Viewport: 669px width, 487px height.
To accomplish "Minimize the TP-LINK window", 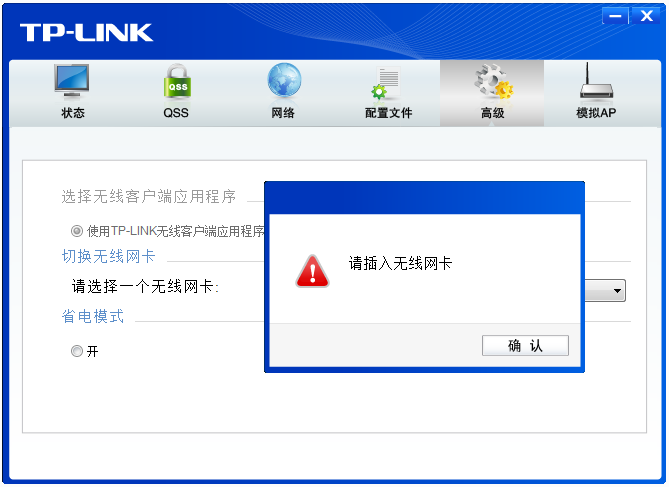I will [615, 16].
